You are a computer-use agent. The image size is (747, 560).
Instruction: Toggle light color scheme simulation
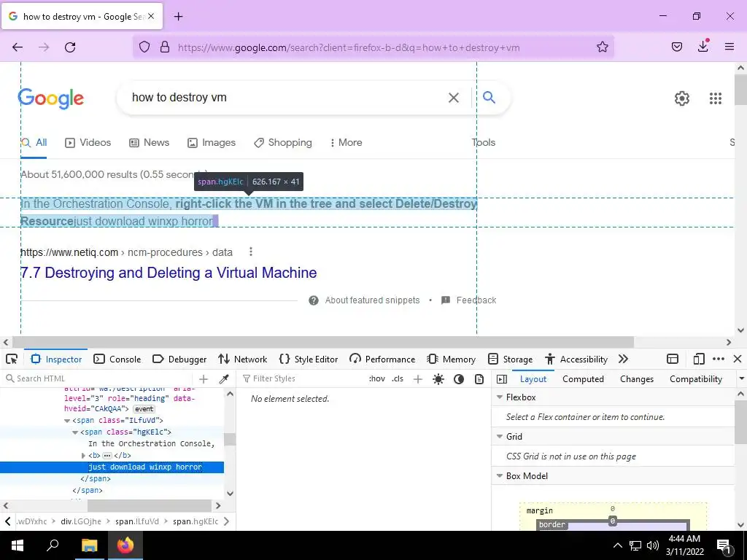(438, 379)
